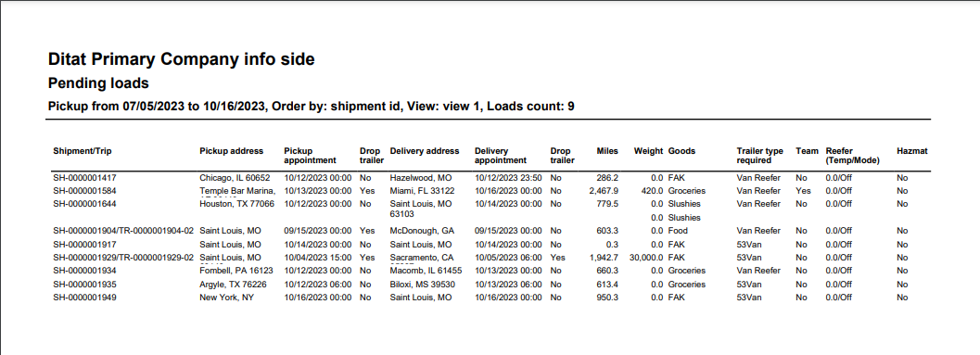Click the Miles column header
The height and width of the screenshot is (355, 980).
pyautogui.click(x=607, y=151)
